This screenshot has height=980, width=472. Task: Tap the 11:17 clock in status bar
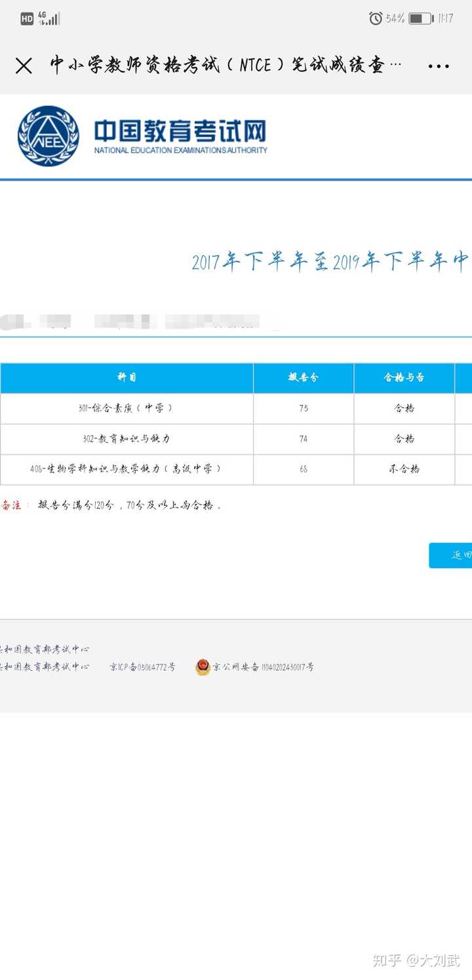(x=446, y=18)
